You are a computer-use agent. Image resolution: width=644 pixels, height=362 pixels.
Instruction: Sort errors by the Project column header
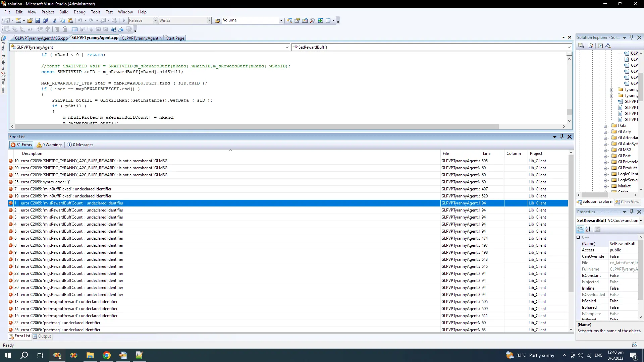point(548,154)
